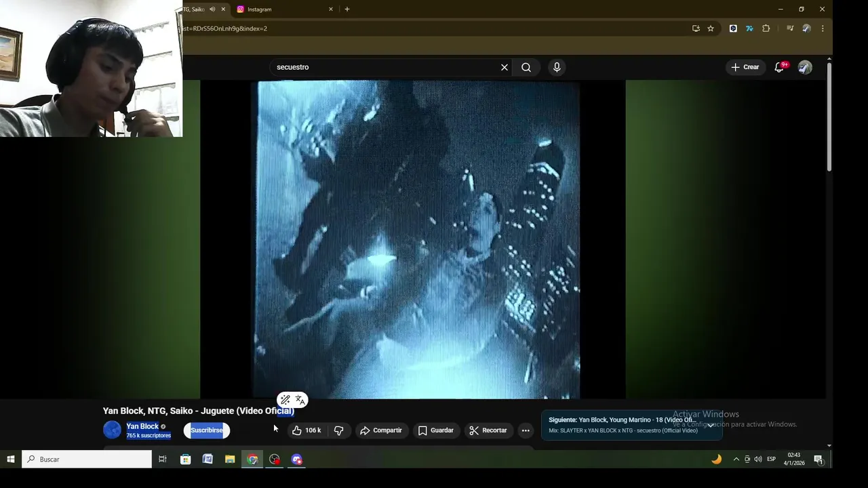Screen dimensions: 868x488
Task: Expand the Siguiente playlist panel chevron
Action: pyautogui.click(x=710, y=425)
